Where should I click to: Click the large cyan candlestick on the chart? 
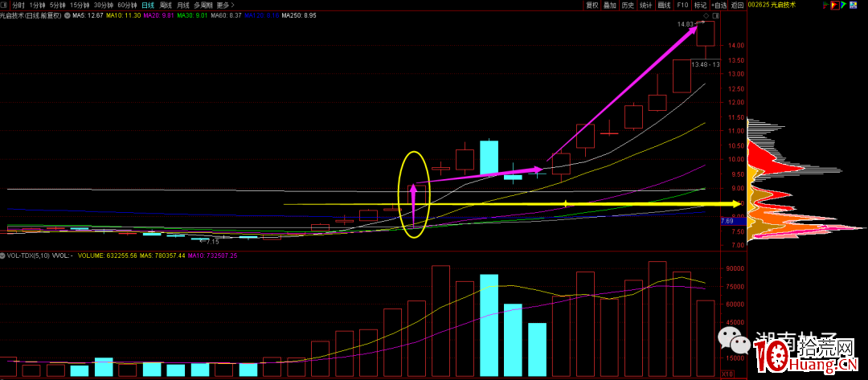[x=489, y=157]
